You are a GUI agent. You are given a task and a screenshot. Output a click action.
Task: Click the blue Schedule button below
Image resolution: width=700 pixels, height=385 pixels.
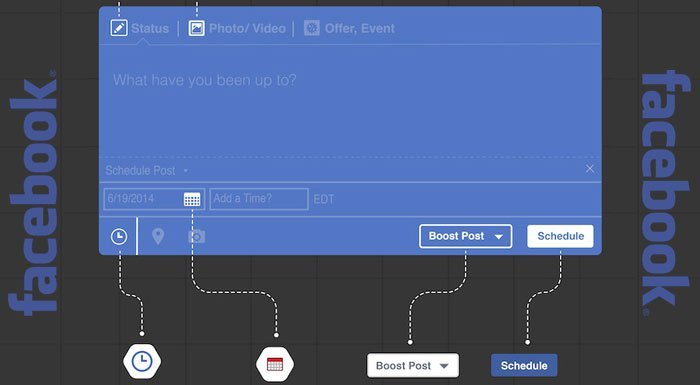[524, 365]
